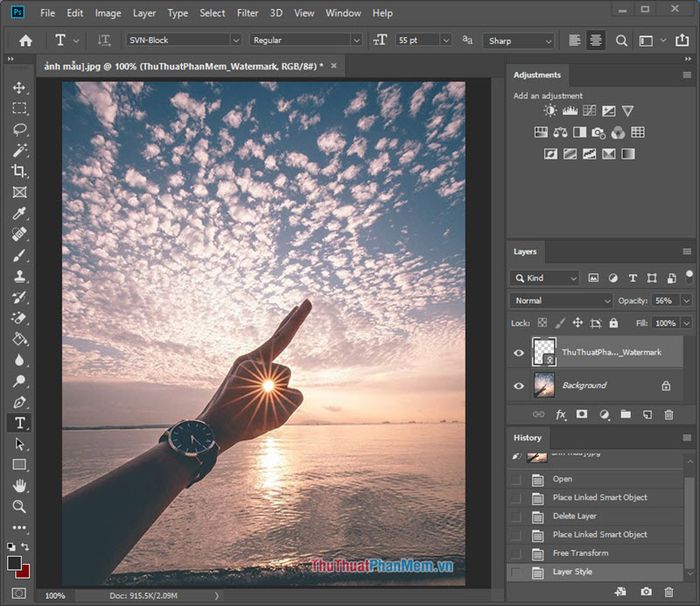This screenshot has width=700, height=606.
Task: Select the Blur tool
Action: (19, 360)
